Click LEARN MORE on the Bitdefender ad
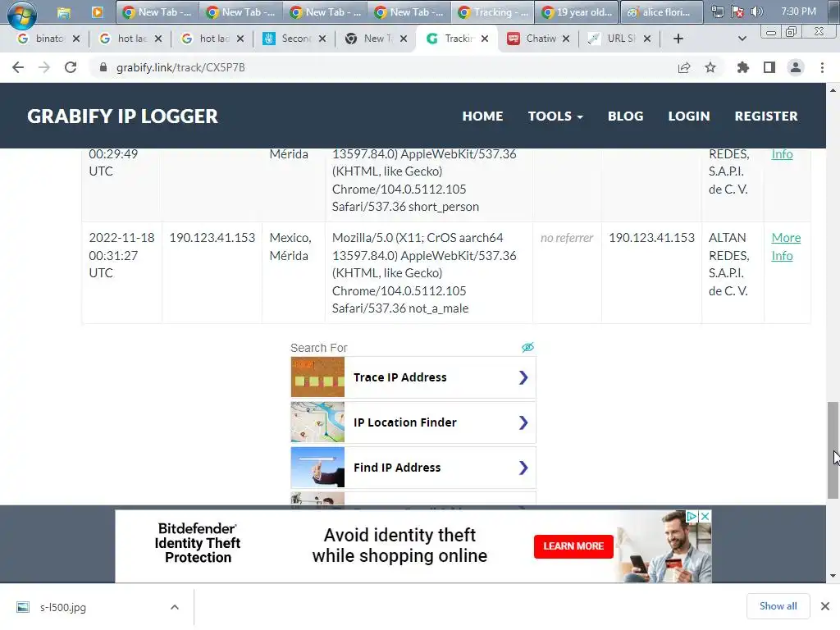The width and height of the screenshot is (840, 630). [573, 546]
